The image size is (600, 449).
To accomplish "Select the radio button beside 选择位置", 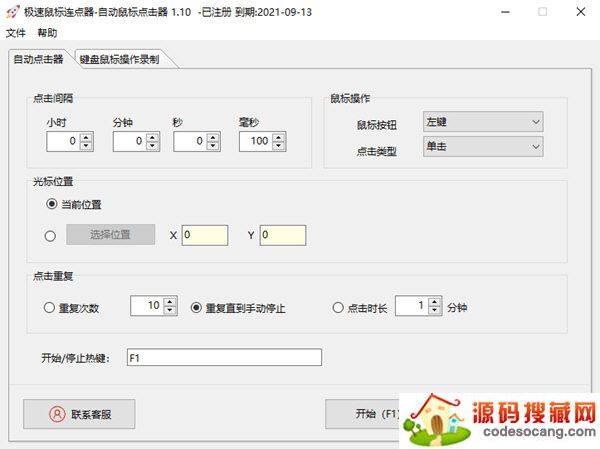I will point(50,235).
